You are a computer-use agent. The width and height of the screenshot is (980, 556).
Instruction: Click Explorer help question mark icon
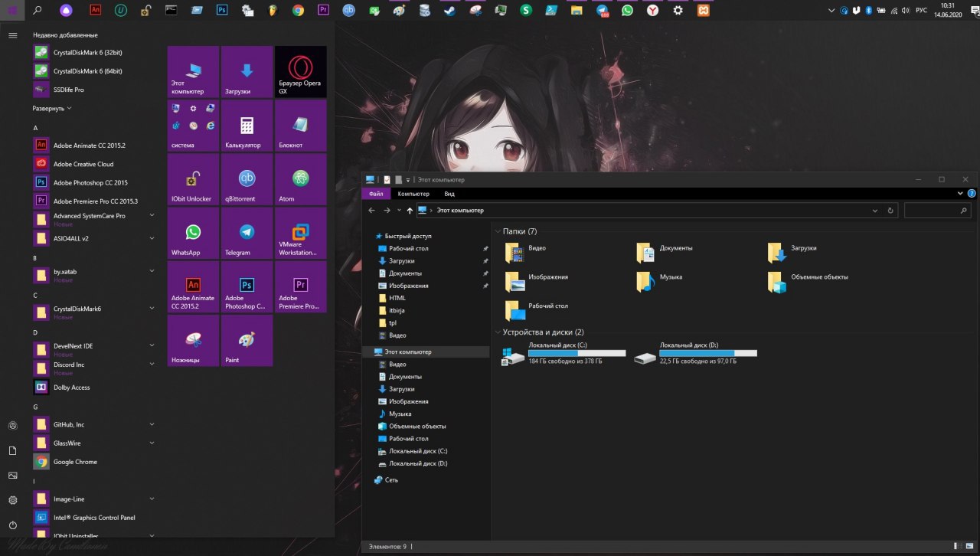pos(972,194)
